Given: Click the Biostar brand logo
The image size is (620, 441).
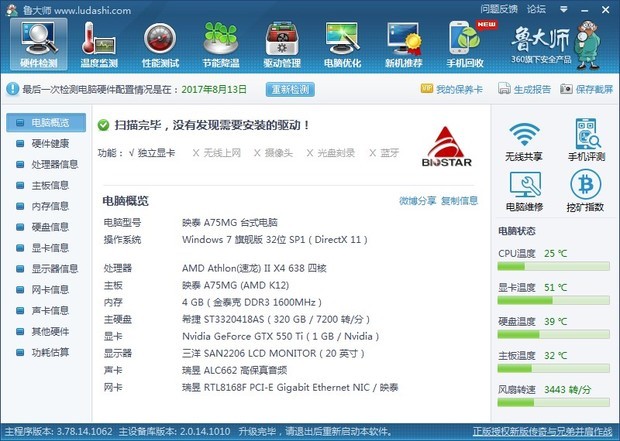Looking at the screenshot, I should 446,147.
